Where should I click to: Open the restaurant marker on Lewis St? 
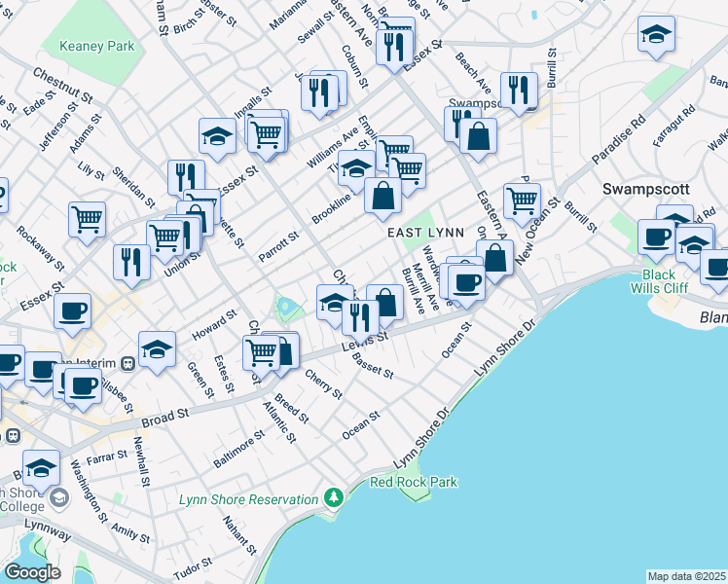tap(360, 319)
